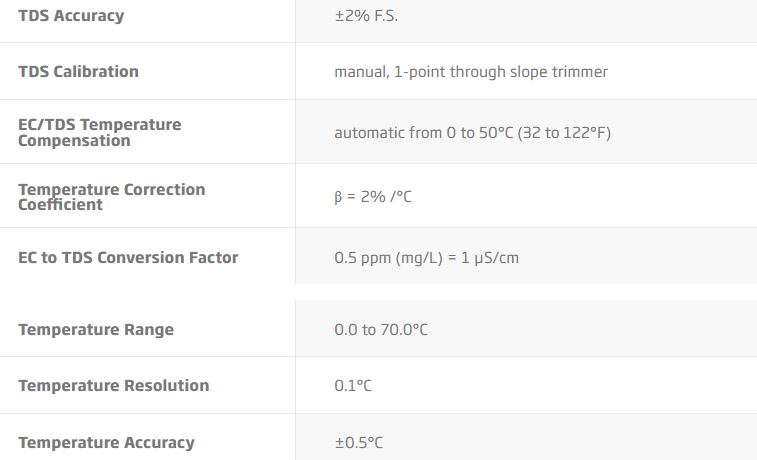757x460 pixels.
Task: Click the (32 to 122°F) Fahrenheit text
Action: pyautogui.click(x=564, y=133)
